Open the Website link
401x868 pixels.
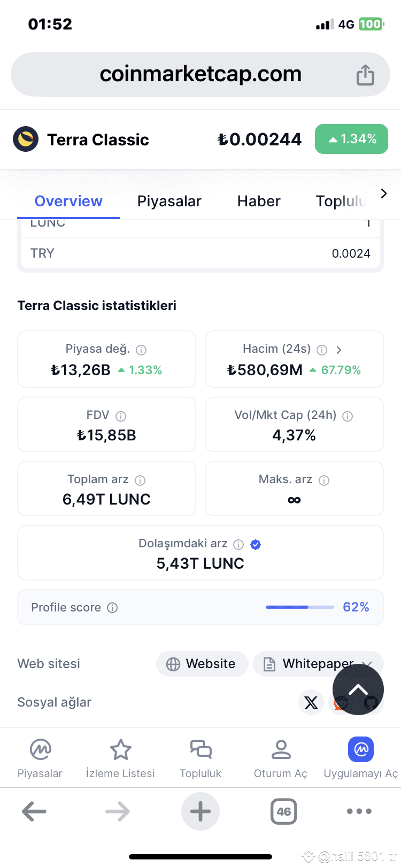pyautogui.click(x=202, y=664)
